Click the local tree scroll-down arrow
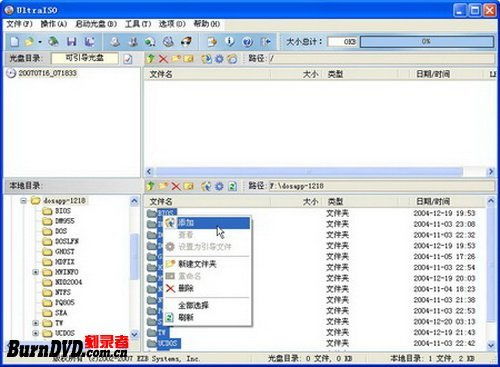Screen dimensions: 500x367 [134, 334]
